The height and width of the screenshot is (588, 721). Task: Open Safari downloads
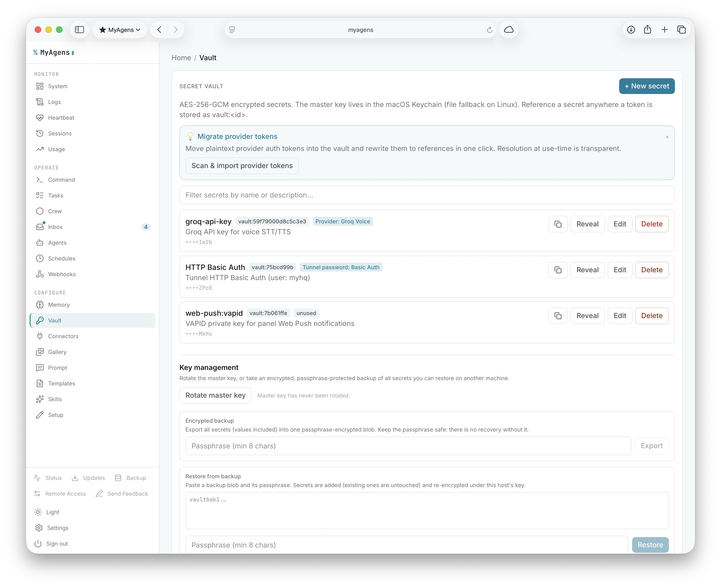(631, 30)
